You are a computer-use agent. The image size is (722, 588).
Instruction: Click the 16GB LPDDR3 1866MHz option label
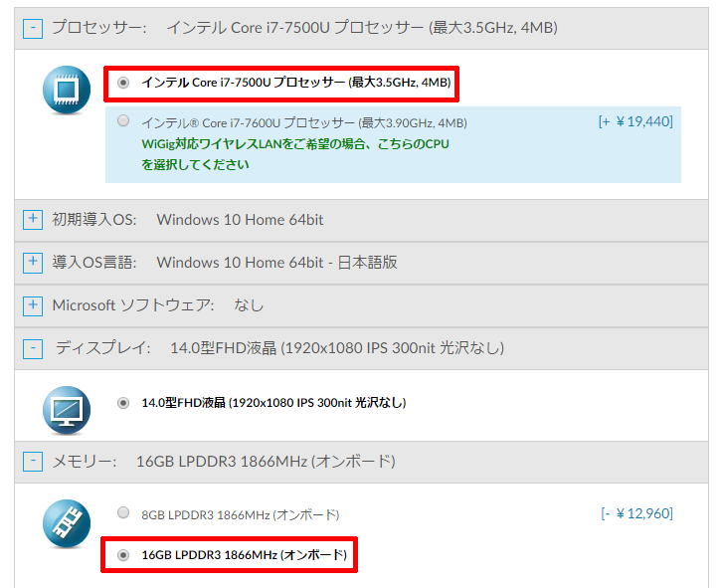pyautogui.click(x=244, y=555)
